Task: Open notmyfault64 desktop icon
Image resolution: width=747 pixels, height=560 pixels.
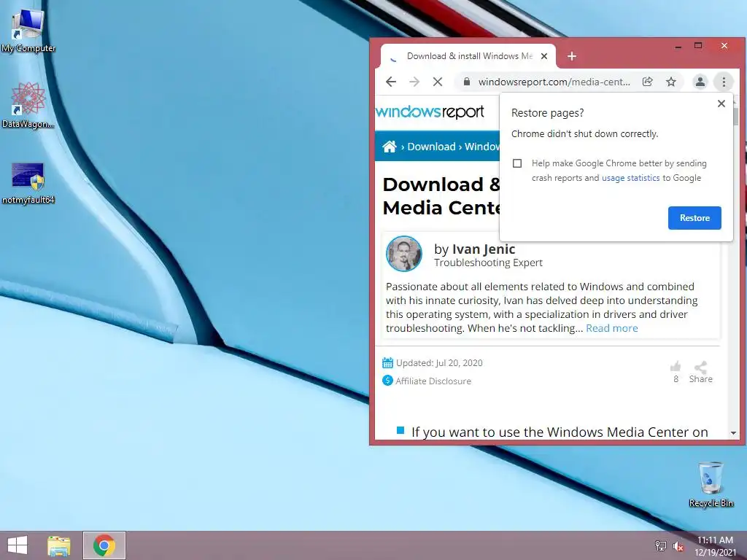Action: tap(28, 183)
